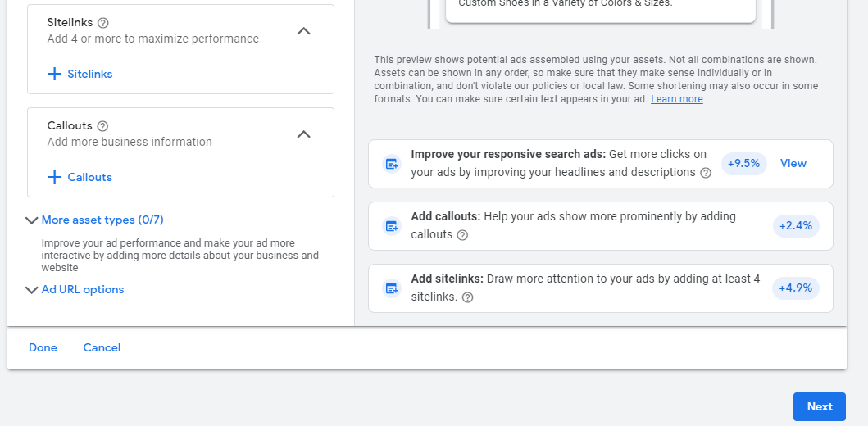Viewport: 868px width, 426px height.
Task: Select 'Improve your responsive search ads:' heading
Action: pyautogui.click(x=508, y=154)
